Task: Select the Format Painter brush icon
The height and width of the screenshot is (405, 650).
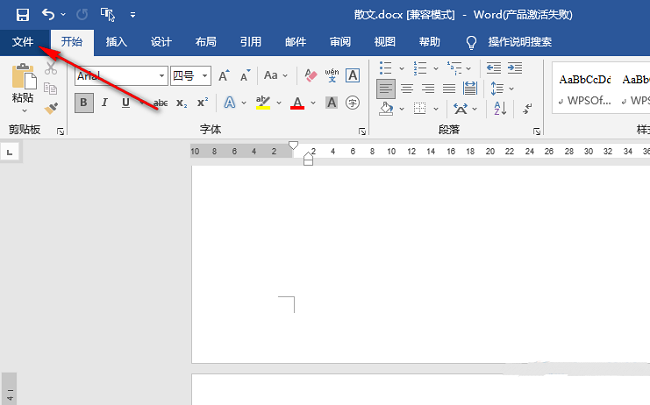Action: coord(51,108)
